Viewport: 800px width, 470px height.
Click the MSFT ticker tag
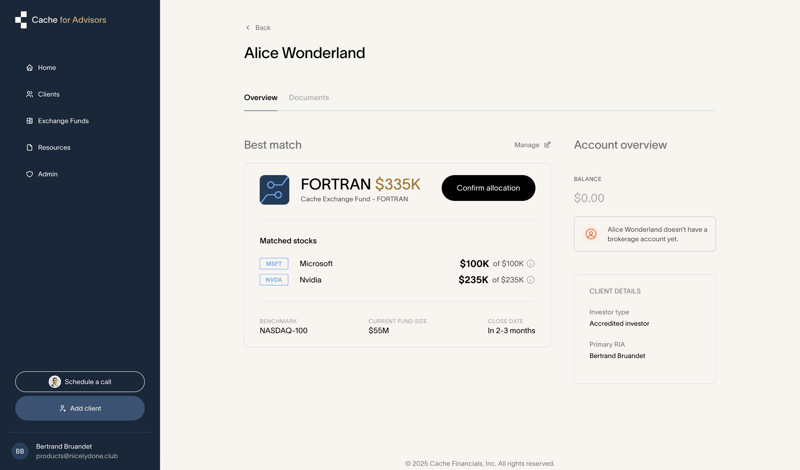click(x=274, y=264)
